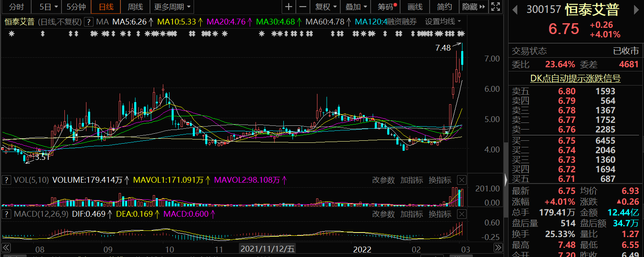The width and height of the screenshot is (644, 257).
Task: Close the VOL indicator sub-panel
Action: coord(462,180)
